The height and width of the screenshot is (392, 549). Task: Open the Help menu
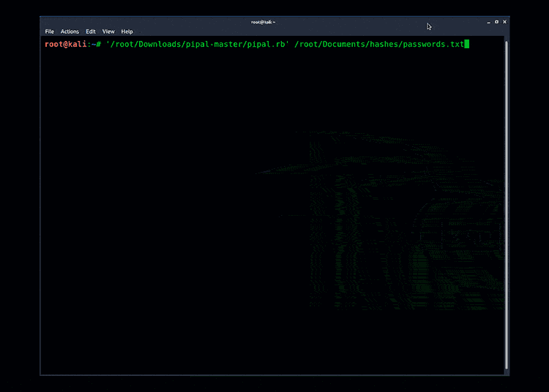tap(127, 31)
